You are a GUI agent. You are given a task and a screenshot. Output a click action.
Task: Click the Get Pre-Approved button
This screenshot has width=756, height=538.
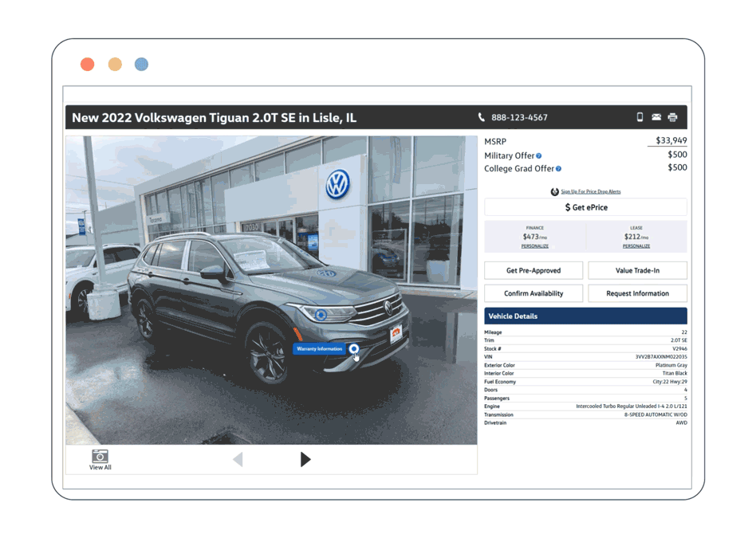coord(534,270)
